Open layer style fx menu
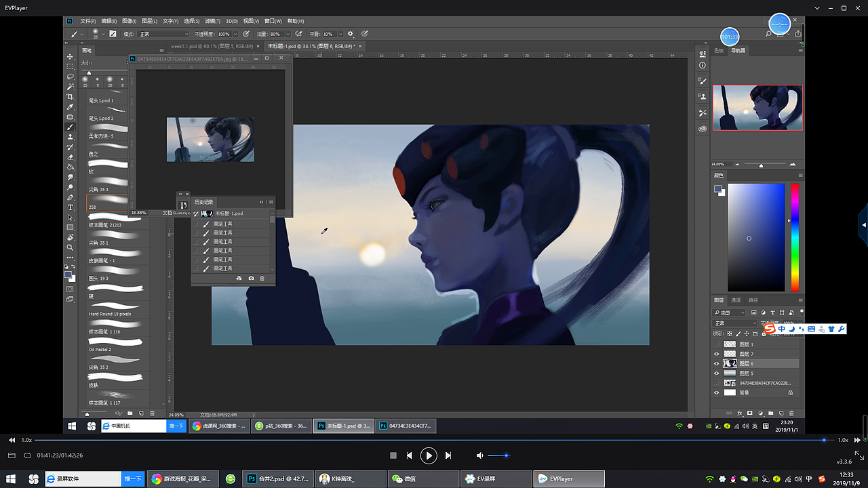Screen dimensions: 868x488 (x=740, y=413)
